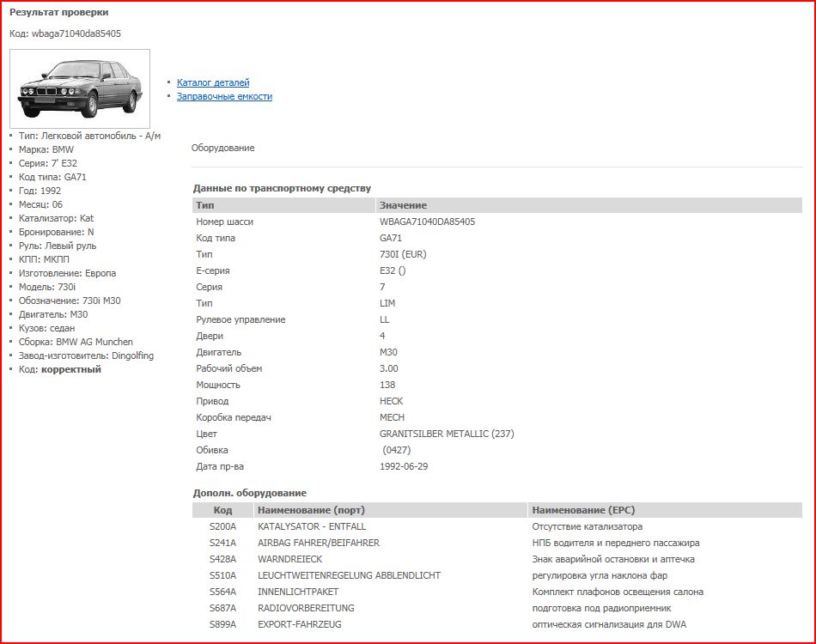The height and width of the screenshot is (644, 816).
Task: Click the BMW sedan thumbnail image
Action: [80, 88]
